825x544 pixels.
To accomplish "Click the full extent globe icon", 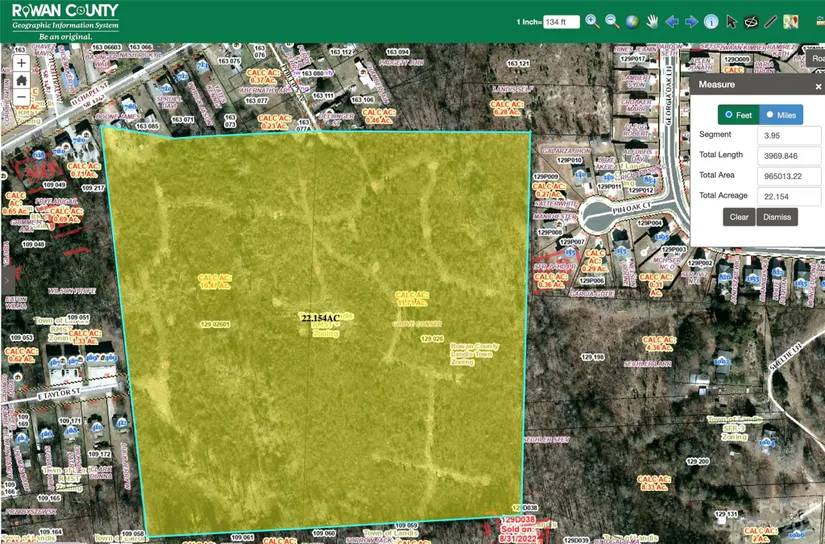I will (x=632, y=21).
